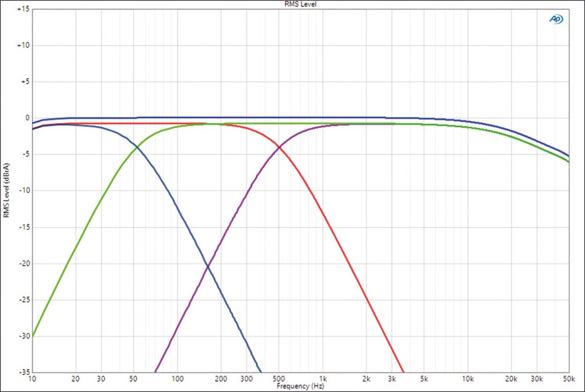The image size is (585, 392).
Task: Click the RMS Level graph title
Action: pos(300,4)
